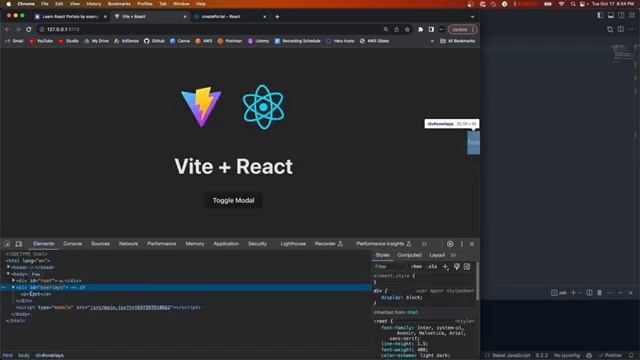Screen dimensions: 640x360
Task: Switch to Learn React Portals tab
Action: [71, 17]
